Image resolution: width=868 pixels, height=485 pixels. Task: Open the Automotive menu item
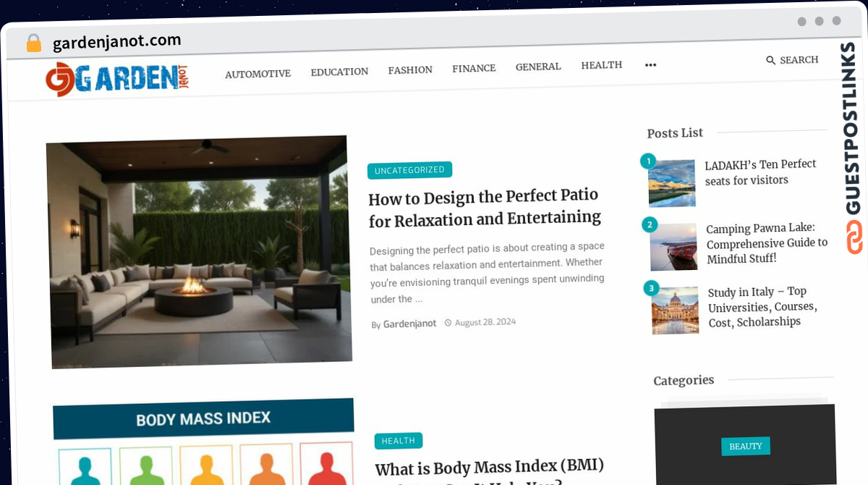pyautogui.click(x=258, y=74)
